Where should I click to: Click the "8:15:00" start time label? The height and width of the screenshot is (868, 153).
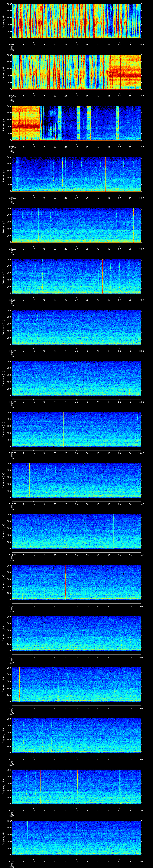(12, 760)
